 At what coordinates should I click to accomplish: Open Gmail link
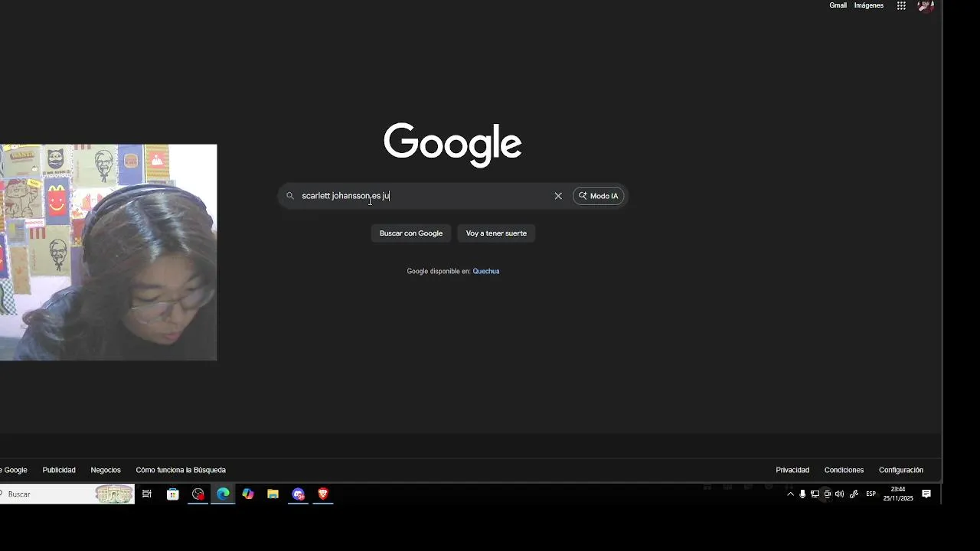[x=838, y=5]
